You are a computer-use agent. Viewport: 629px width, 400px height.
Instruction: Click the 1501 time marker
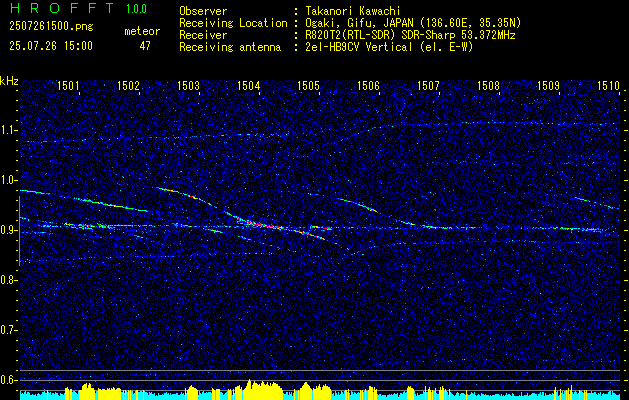coord(68,85)
